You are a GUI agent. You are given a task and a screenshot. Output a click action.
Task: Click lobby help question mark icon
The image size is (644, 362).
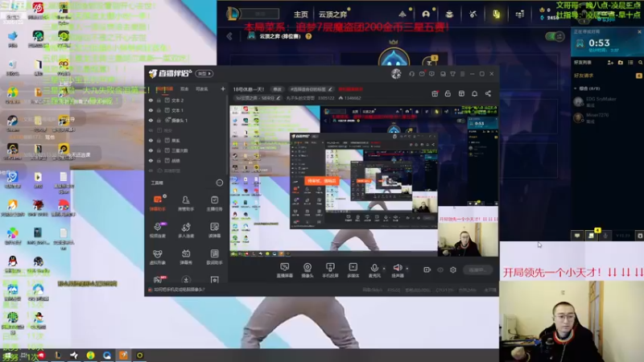[x=308, y=36]
